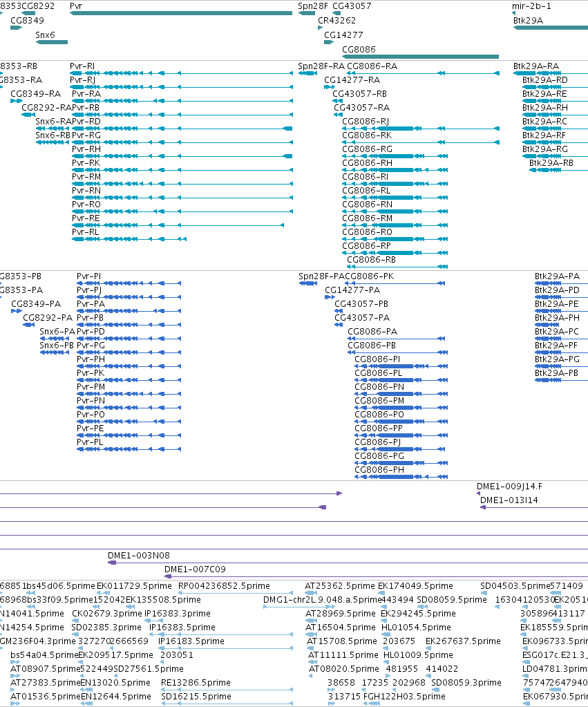This screenshot has height=707, width=588.
Task: Select the CG14277 gene label
Action: tap(343, 35)
